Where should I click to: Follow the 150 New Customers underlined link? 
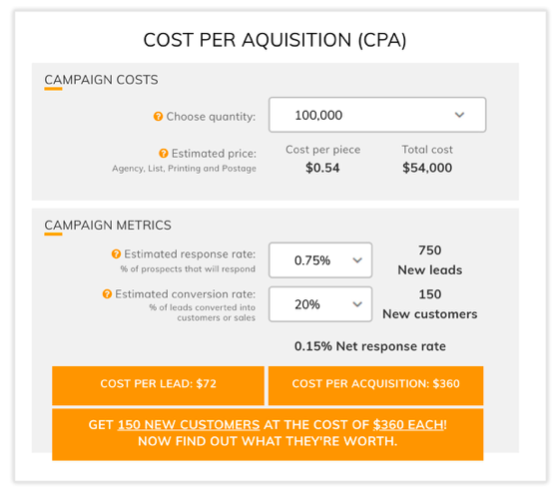tap(189, 425)
